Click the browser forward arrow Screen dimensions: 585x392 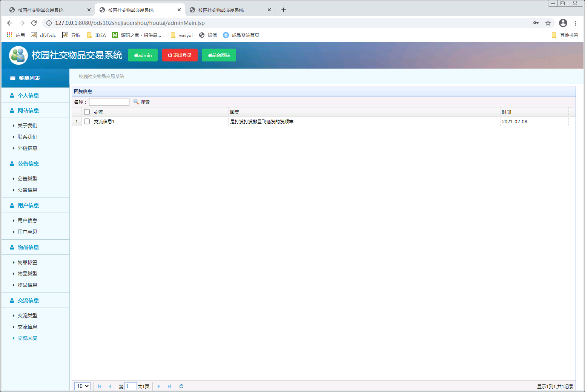coord(22,23)
